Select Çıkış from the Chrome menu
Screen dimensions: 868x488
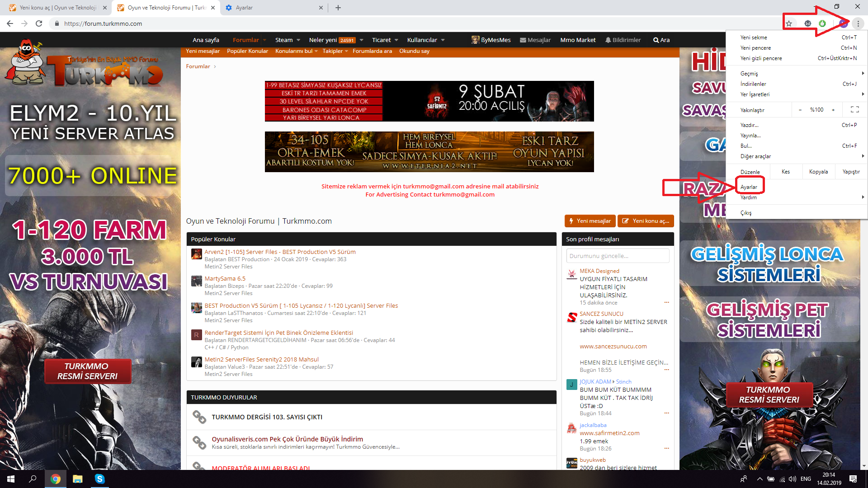point(797,213)
